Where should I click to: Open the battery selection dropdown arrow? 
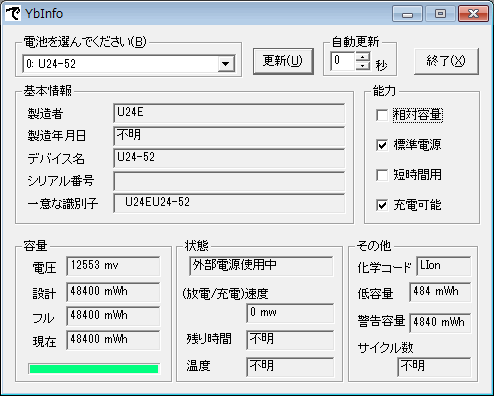pyautogui.click(x=226, y=64)
